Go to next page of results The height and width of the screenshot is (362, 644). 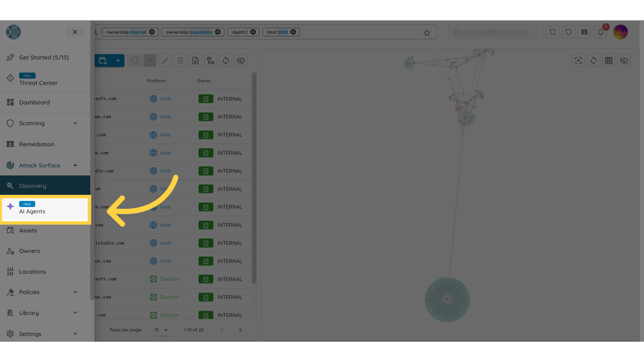tap(240, 330)
